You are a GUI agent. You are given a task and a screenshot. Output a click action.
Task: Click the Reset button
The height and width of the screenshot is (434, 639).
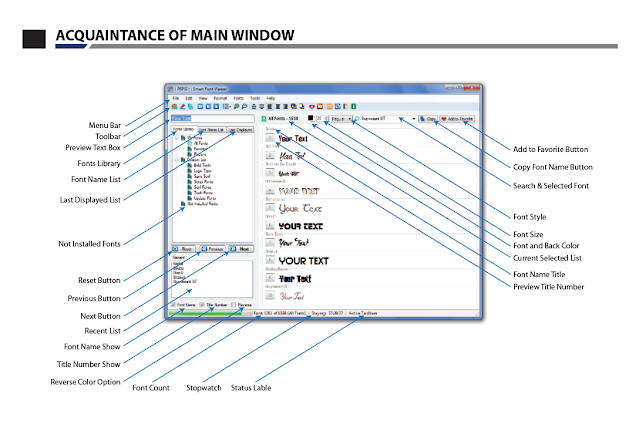point(184,249)
